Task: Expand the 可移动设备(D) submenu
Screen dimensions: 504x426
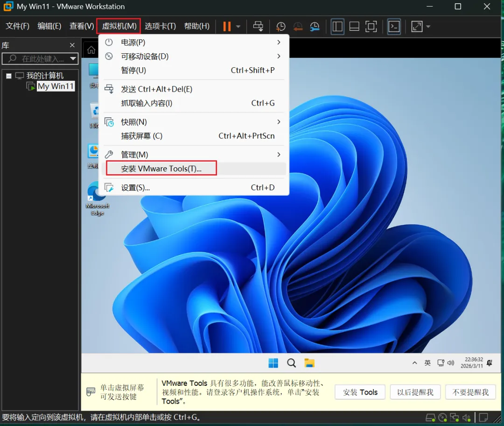Action: [x=194, y=57]
